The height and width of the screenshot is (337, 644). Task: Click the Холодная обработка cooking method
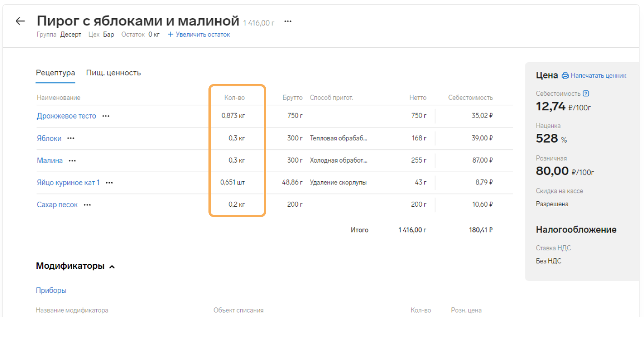pyautogui.click(x=339, y=160)
